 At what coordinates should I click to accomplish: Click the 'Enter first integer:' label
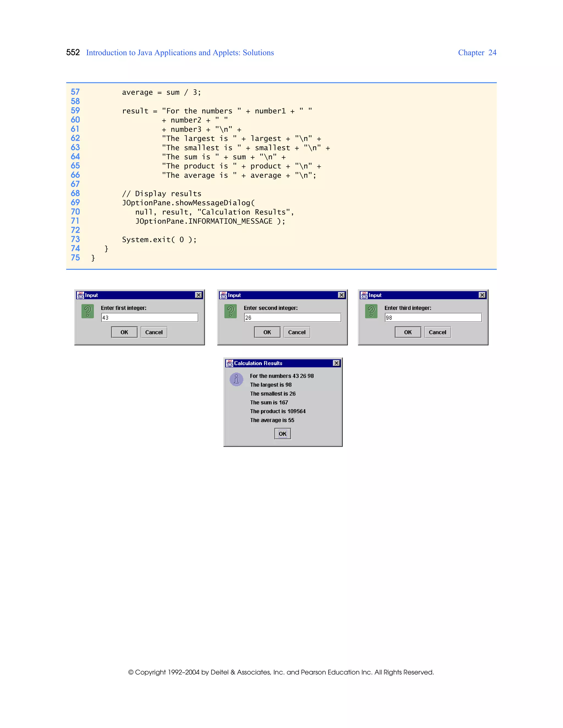click(x=124, y=308)
